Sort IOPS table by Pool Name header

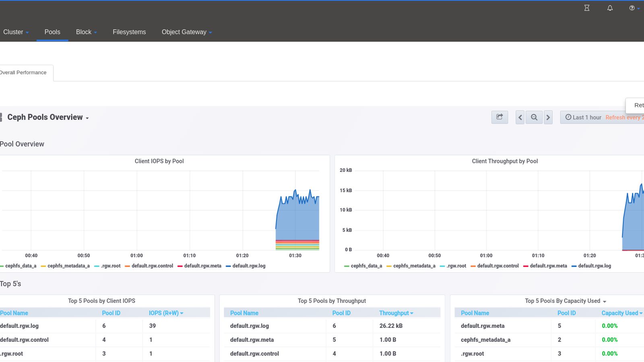pos(14,313)
